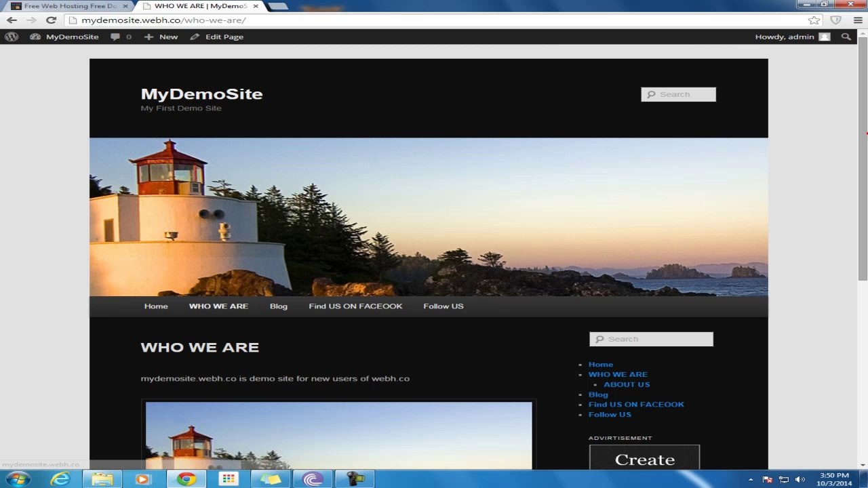Open the camera recorder taskbar icon
This screenshot has height=488, width=868.
pyautogui.click(x=355, y=479)
